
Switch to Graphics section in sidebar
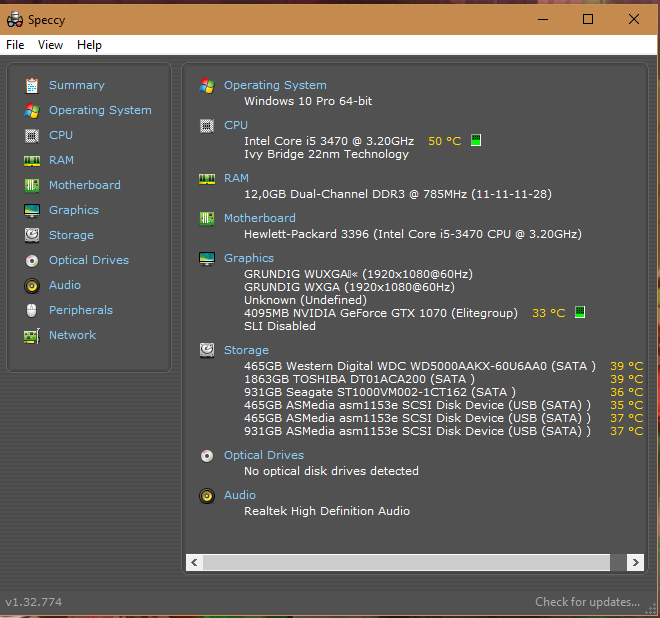tap(74, 210)
